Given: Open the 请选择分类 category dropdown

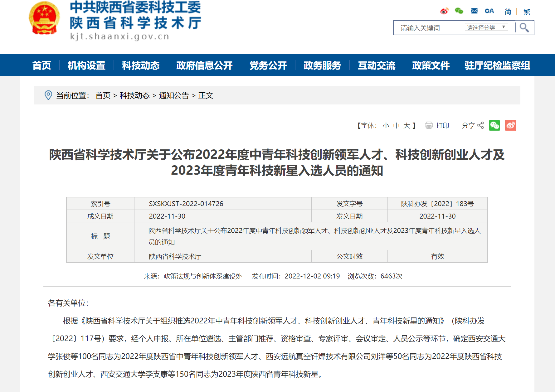Looking at the screenshot, I should pos(486,27).
